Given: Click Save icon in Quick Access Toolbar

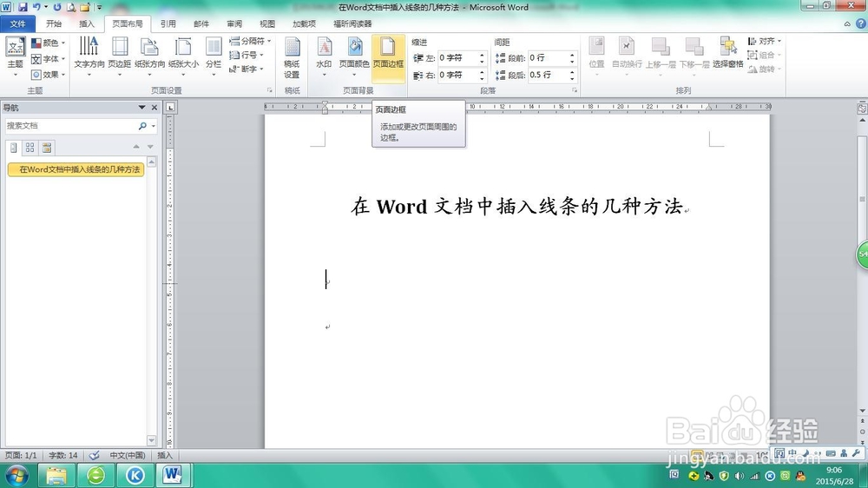Looking at the screenshot, I should click(23, 7).
